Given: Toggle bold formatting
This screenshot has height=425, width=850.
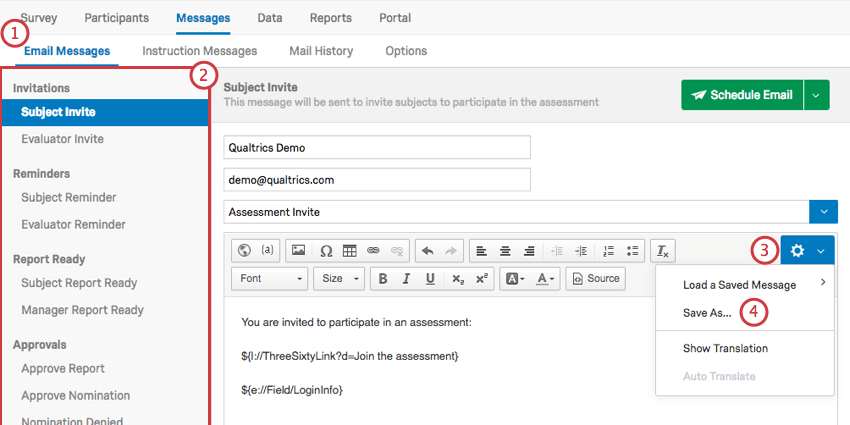Looking at the screenshot, I should click(x=383, y=279).
